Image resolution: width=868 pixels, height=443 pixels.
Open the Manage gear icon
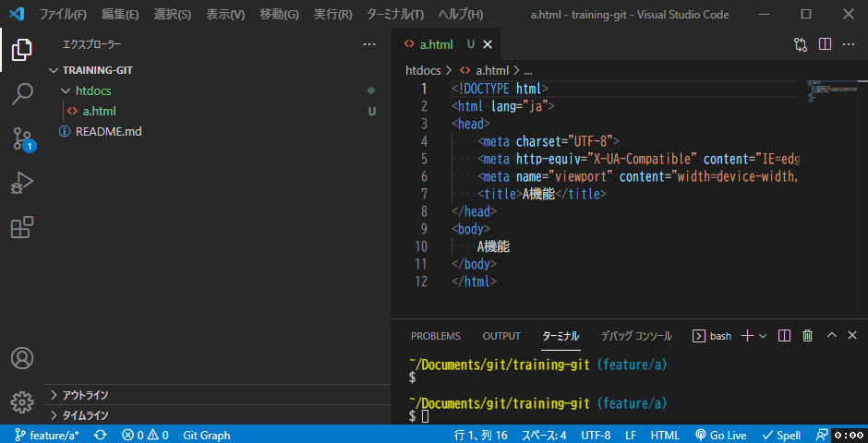click(x=21, y=402)
